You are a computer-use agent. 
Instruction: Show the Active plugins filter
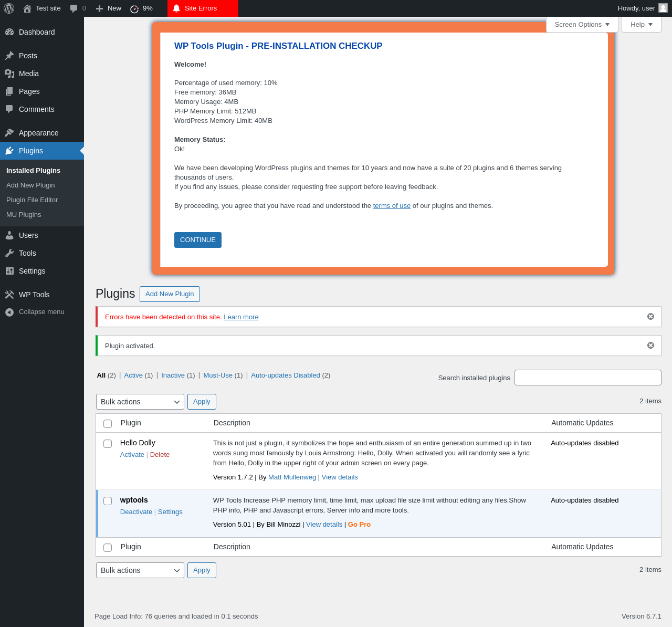click(133, 375)
